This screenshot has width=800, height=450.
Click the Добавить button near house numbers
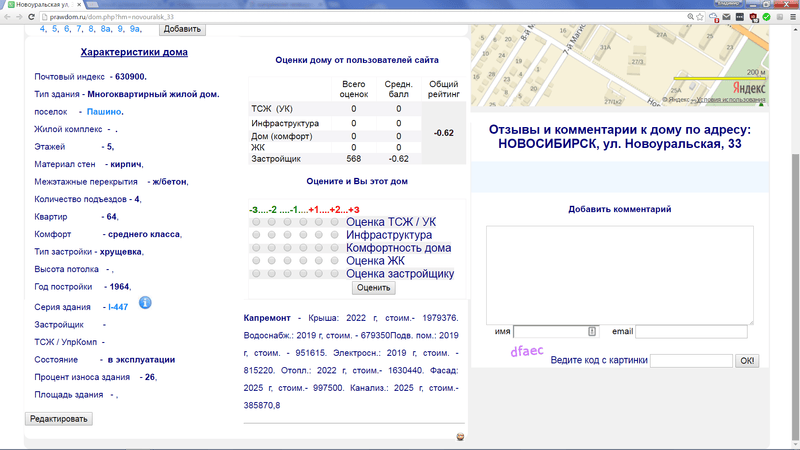[180, 29]
